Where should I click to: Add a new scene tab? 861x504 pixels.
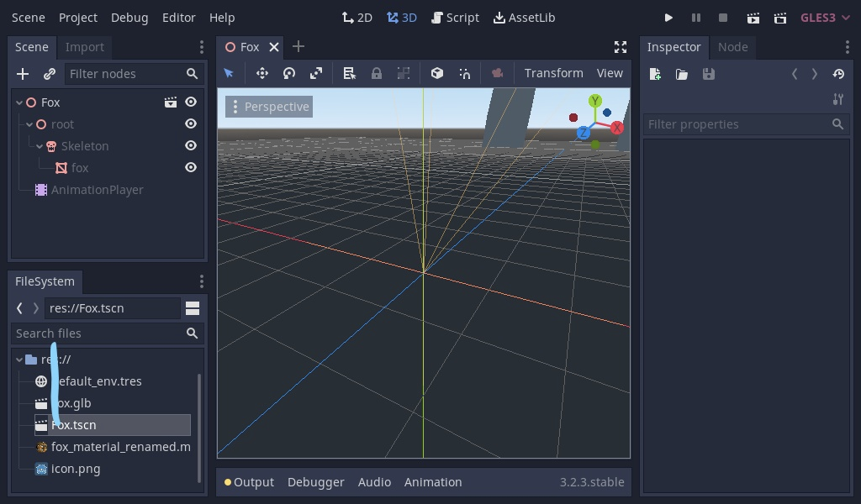[x=298, y=46]
